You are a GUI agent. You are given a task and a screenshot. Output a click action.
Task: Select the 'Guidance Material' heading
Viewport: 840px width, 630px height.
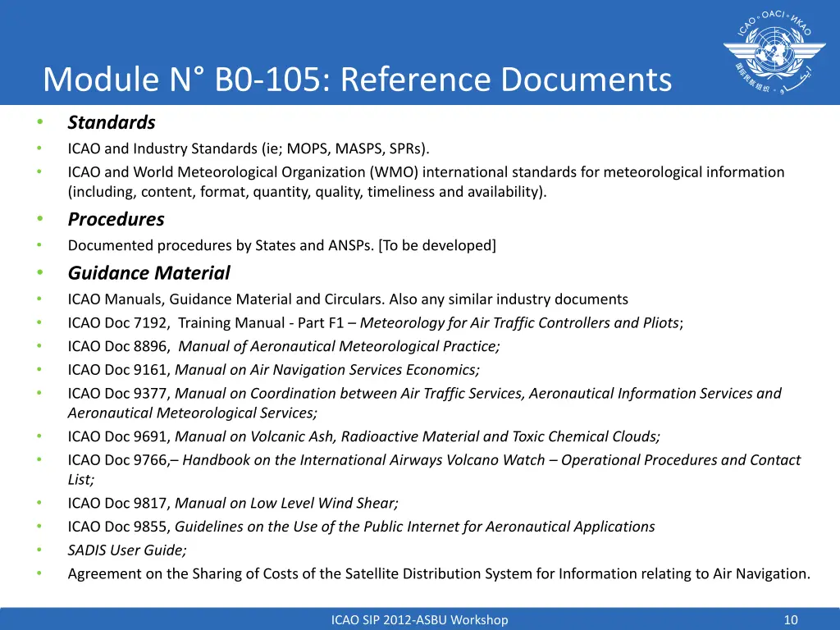pyautogui.click(x=148, y=273)
